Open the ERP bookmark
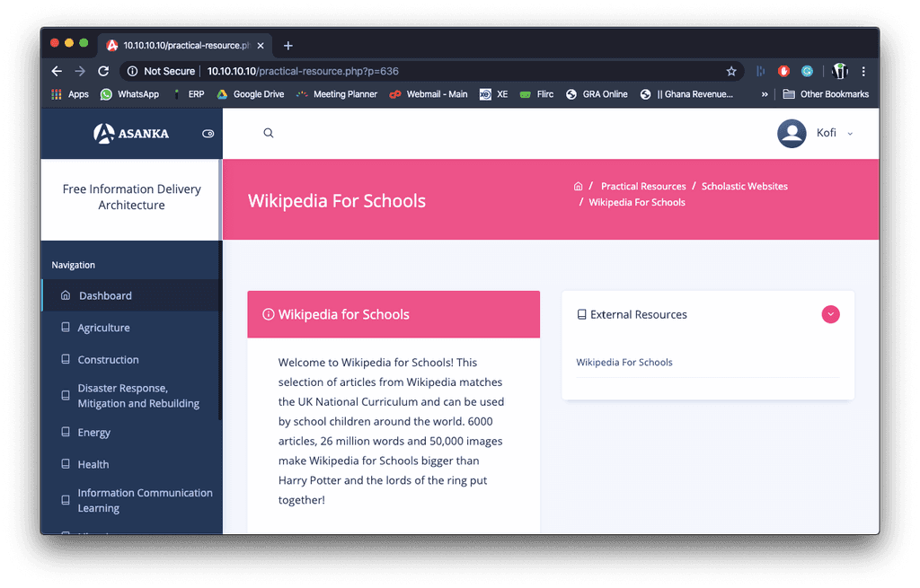 189,94
